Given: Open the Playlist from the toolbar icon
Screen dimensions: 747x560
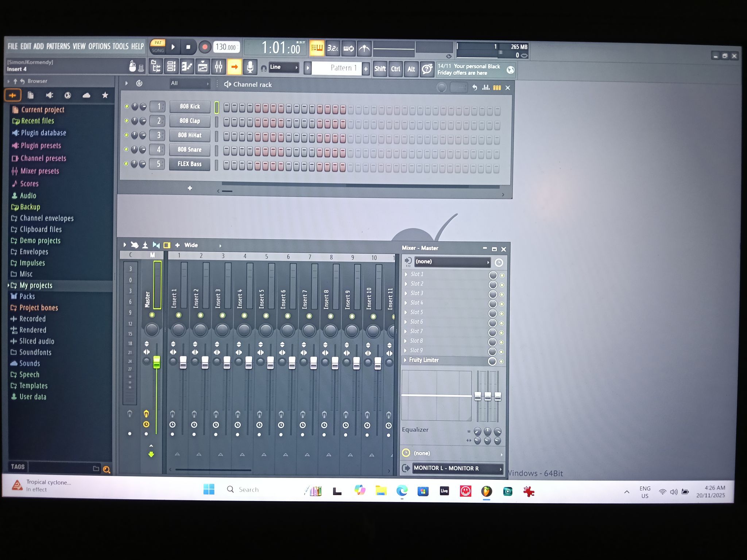Looking at the screenshot, I should [202, 67].
